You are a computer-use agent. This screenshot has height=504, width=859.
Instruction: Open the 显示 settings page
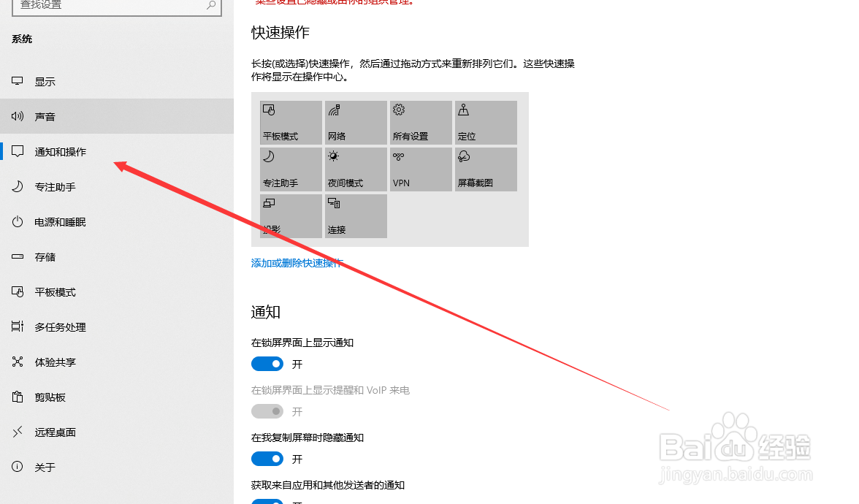(x=44, y=80)
